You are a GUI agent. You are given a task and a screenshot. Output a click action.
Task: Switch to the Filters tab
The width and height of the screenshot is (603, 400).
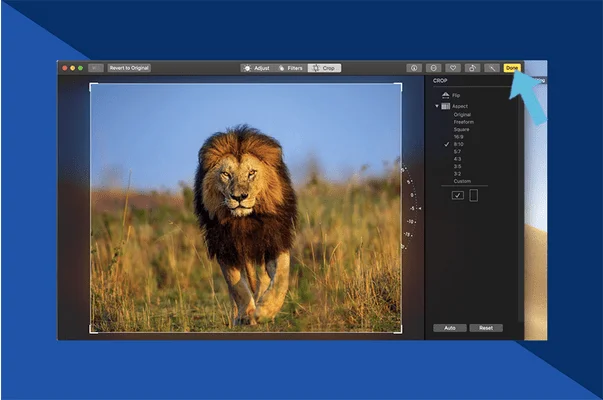pyautogui.click(x=289, y=68)
